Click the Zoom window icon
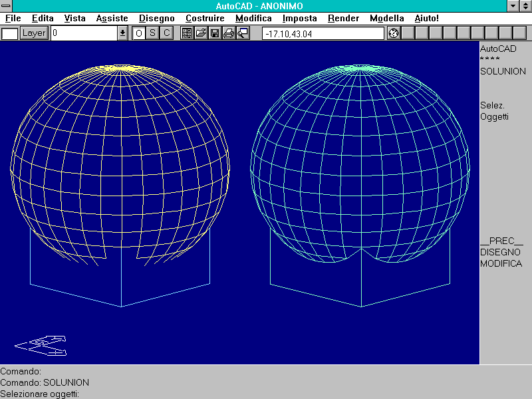Image resolution: width=532 pixels, height=399 pixels. click(243, 33)
